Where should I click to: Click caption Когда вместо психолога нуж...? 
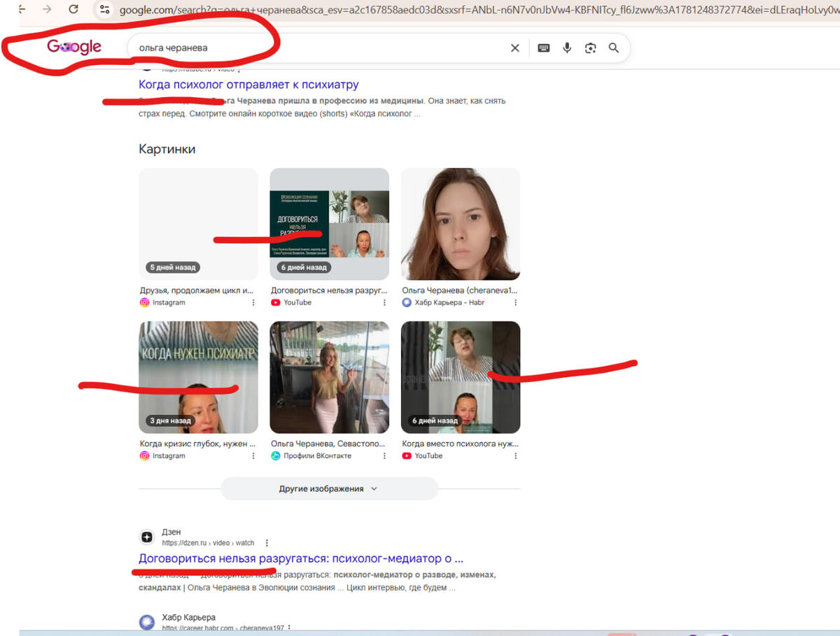(460, 444)
